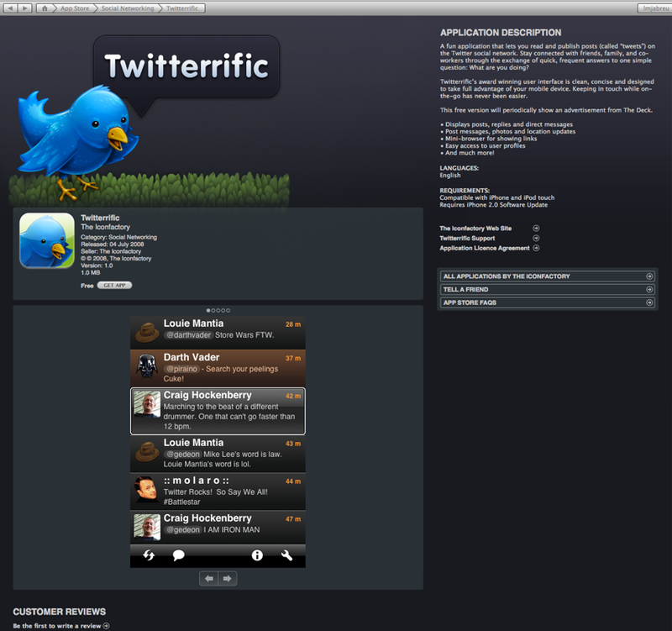Screen dimensions: 672x631
Task: Select the first screenshot page dot
Action: click(208, 310)
